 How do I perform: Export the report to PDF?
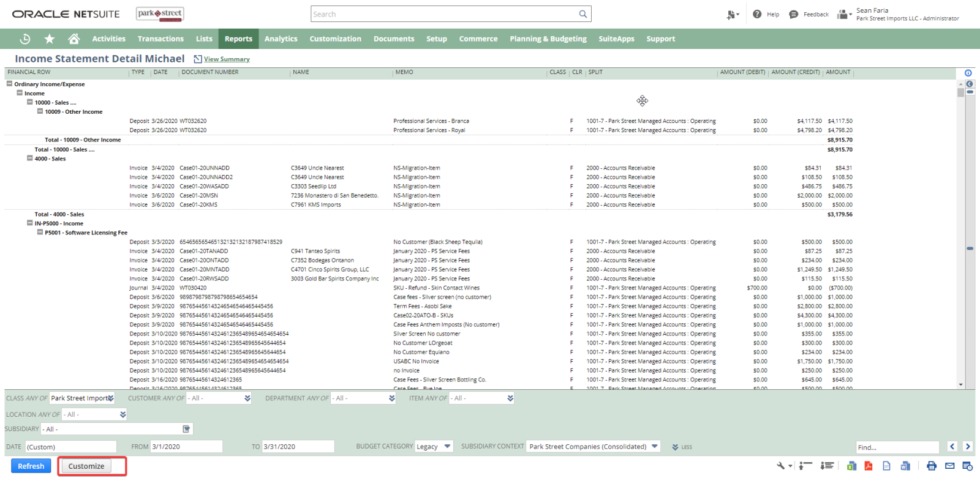tap(868, 466)
